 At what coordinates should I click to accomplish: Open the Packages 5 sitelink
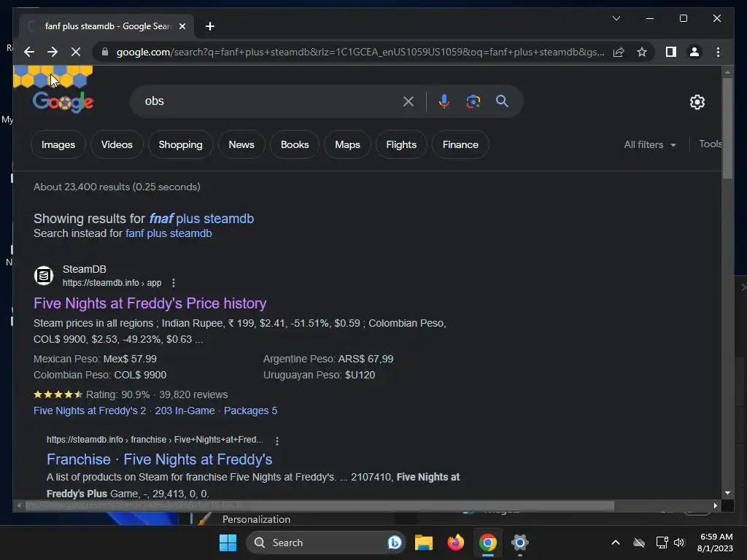(251, 411)
